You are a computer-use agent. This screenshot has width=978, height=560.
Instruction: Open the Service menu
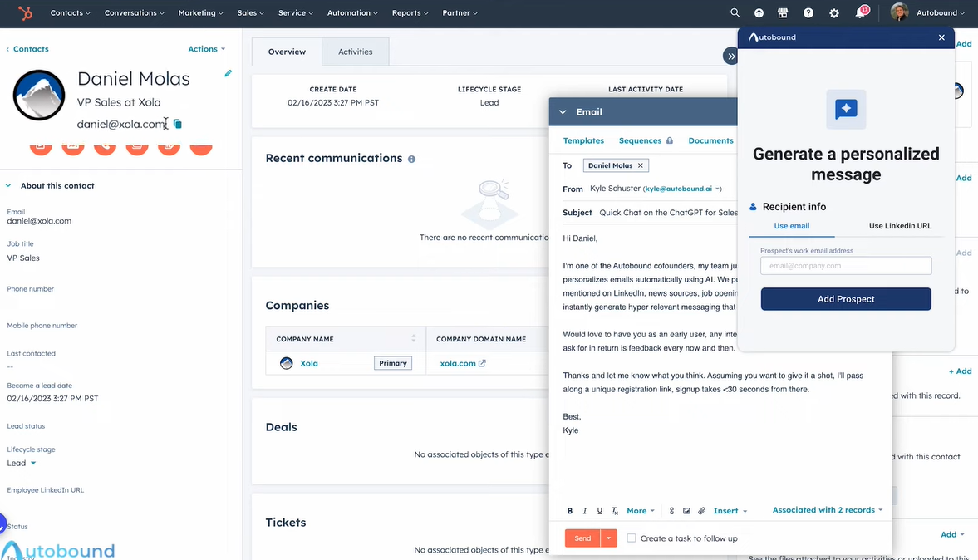point(296,13)
